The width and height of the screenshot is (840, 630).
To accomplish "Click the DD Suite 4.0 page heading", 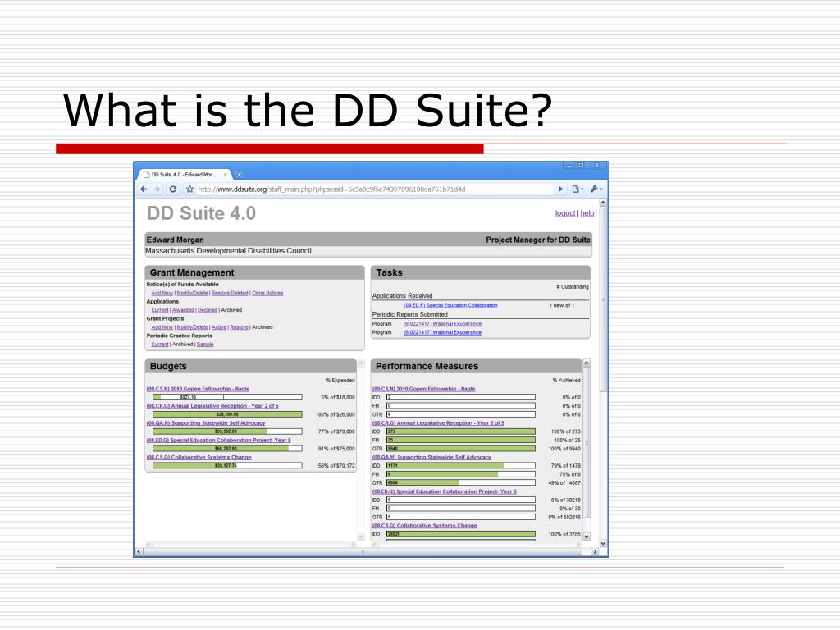I will (202, 213).
